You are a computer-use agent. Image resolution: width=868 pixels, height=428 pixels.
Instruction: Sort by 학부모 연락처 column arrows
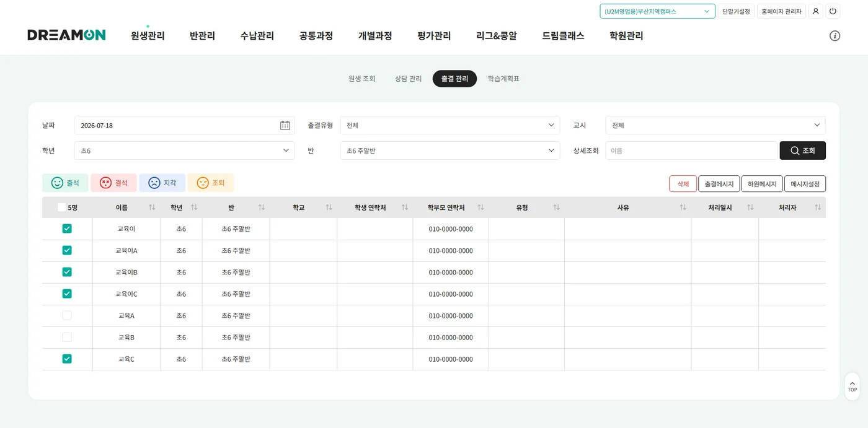(480, 207)
